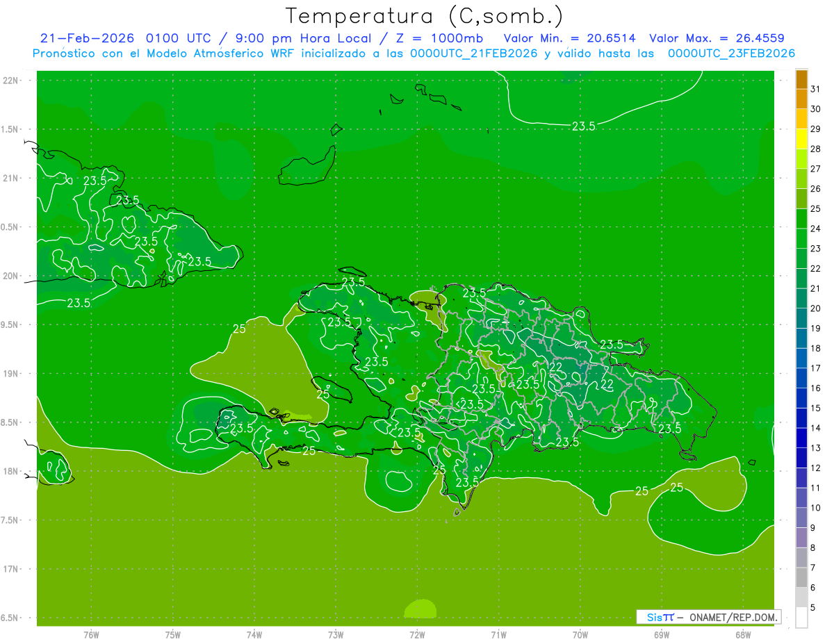Click the 'Temperatura (C,somb.)' chart title

(425, 16)
